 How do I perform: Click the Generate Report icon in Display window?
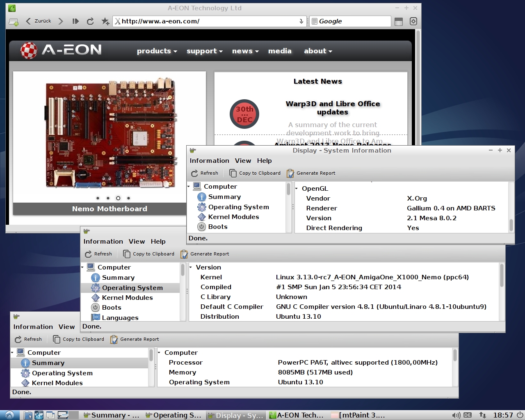(x=290, y=173)
